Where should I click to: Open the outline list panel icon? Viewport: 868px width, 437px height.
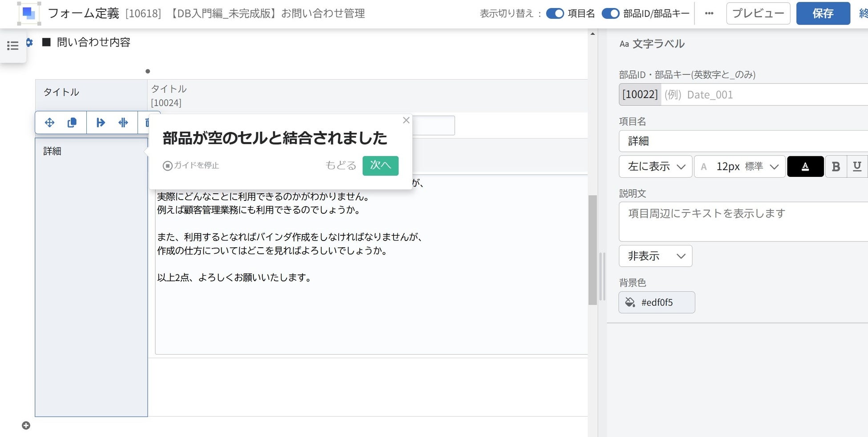point(13,45)
